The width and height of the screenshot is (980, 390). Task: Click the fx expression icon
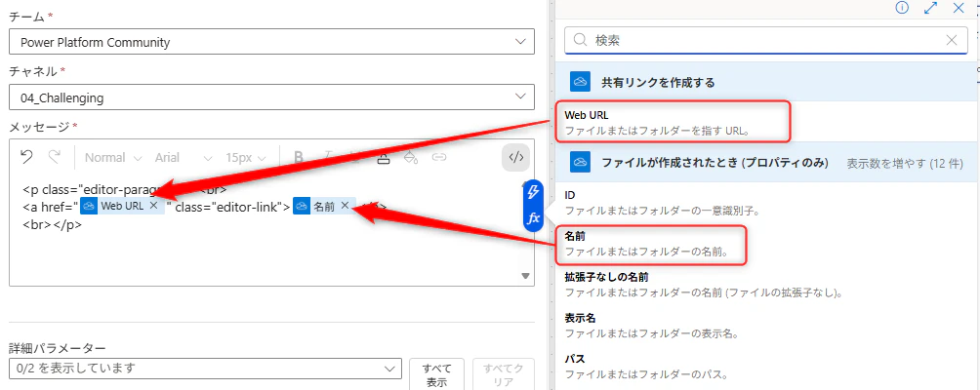pos(534,218)
